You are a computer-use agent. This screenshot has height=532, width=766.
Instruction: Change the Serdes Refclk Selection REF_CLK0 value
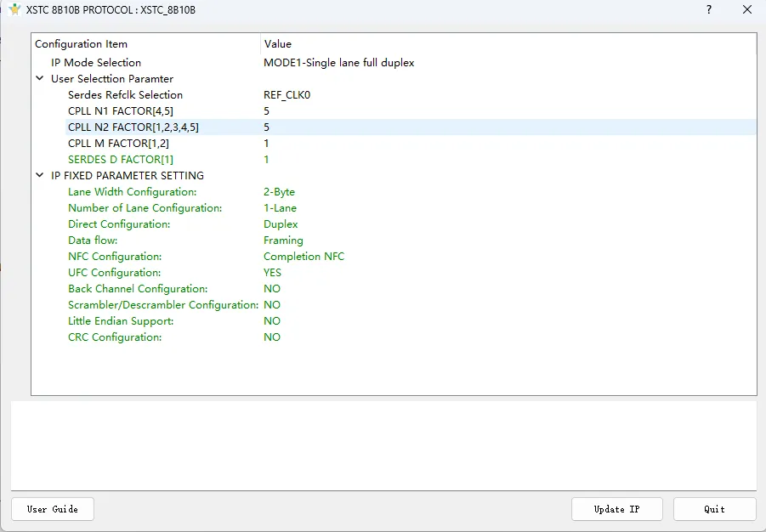pyautogui.click(x=287, y=95)
